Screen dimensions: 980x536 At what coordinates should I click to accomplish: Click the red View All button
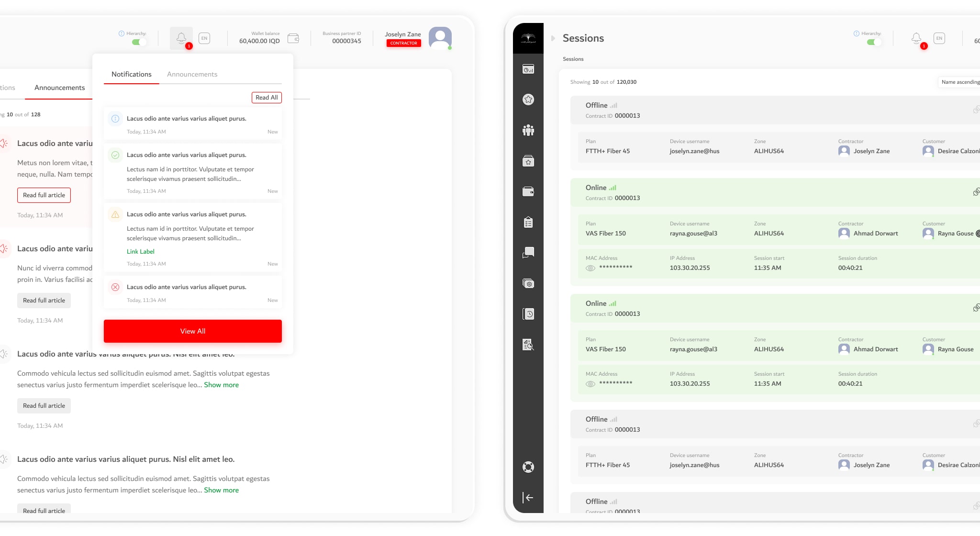(x=192, y=331)
